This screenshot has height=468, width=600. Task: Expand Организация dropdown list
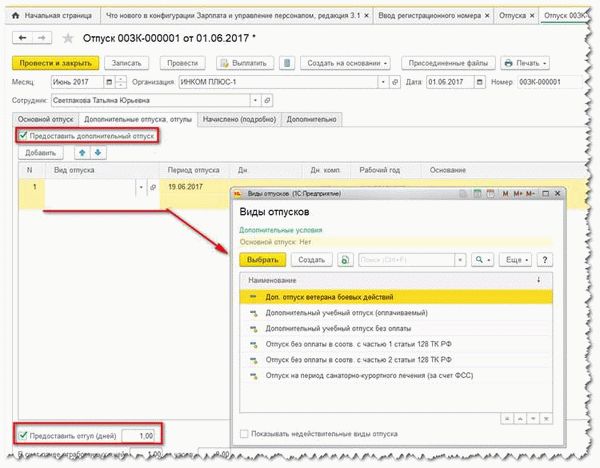click(x=383, y=82)
